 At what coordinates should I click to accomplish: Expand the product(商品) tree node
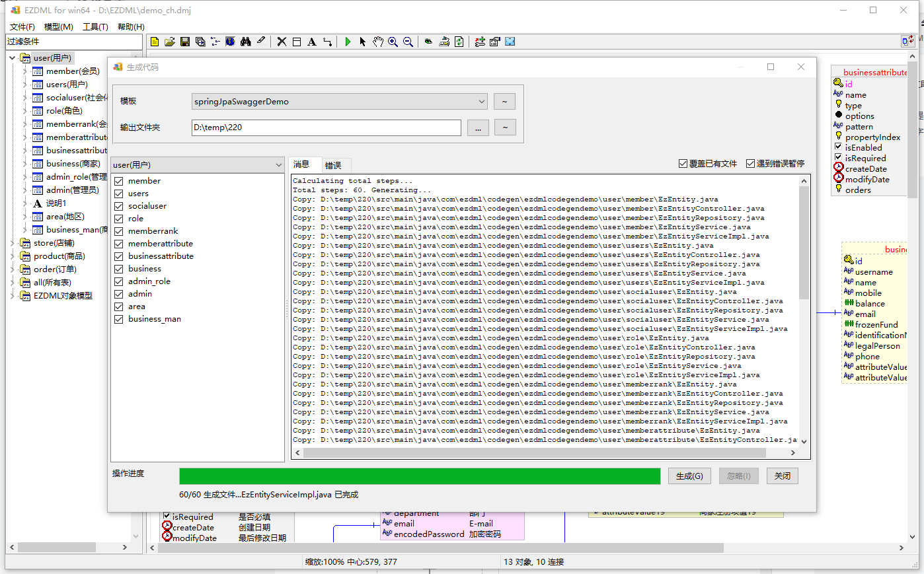(12, 256)
